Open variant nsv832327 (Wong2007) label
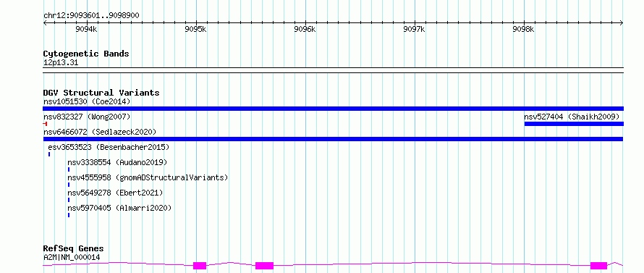Viewport: 644px width, 273px height. click(x=87, y=117)
